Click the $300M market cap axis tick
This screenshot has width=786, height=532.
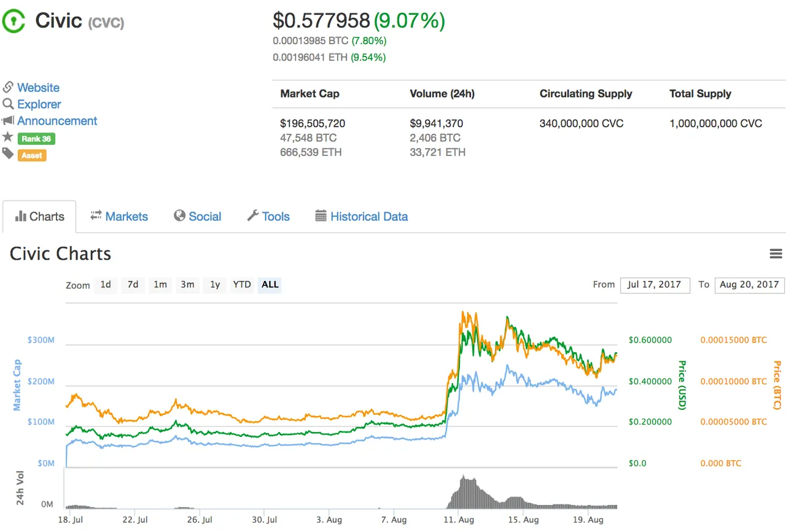[41, 340]
